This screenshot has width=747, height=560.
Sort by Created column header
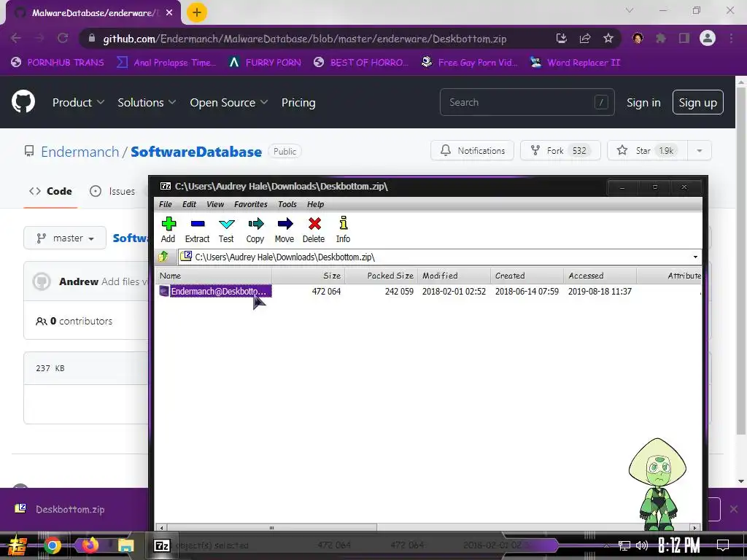point(527,276)
